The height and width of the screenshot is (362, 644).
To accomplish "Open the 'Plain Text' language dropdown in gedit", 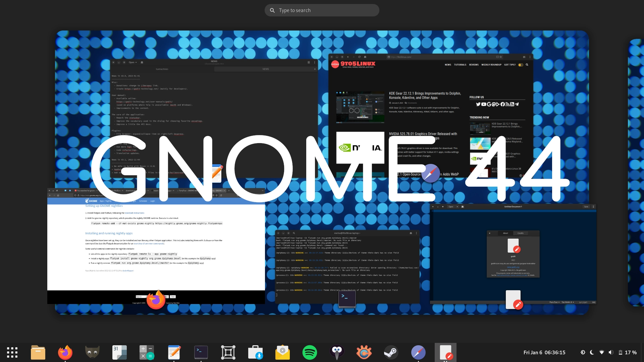I will (554, 302).
